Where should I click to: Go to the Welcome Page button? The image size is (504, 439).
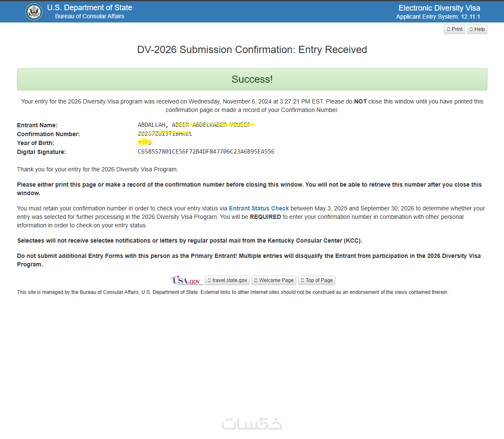coord(274,280)
